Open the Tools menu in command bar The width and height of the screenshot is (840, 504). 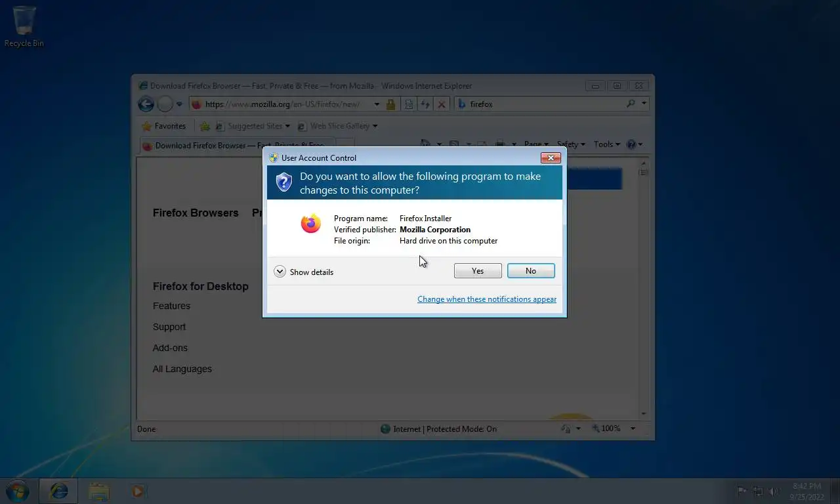[606, 144]
